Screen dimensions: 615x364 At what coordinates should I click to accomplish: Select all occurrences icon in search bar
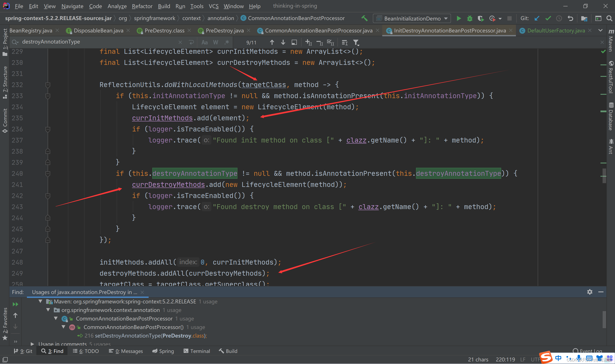[x=331, y=42]
